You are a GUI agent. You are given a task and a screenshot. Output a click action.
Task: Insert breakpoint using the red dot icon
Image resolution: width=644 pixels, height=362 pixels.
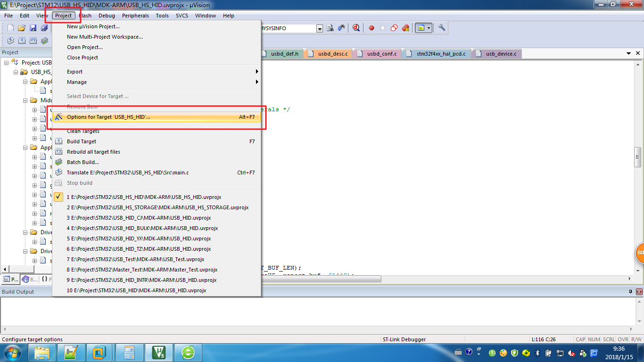point(372,28)
